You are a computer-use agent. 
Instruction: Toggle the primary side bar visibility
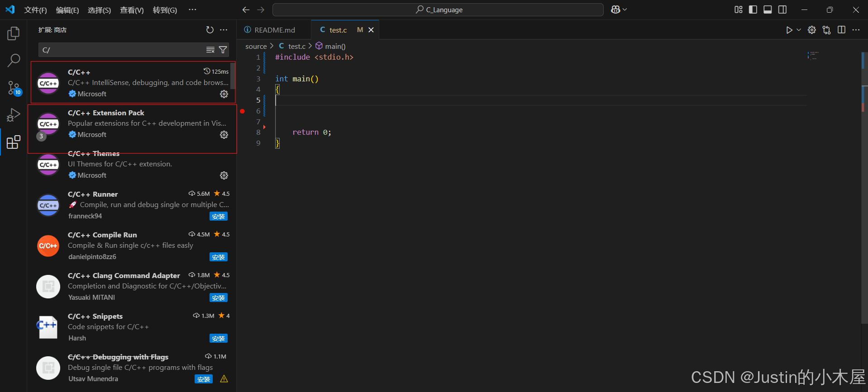pos(753,9)
